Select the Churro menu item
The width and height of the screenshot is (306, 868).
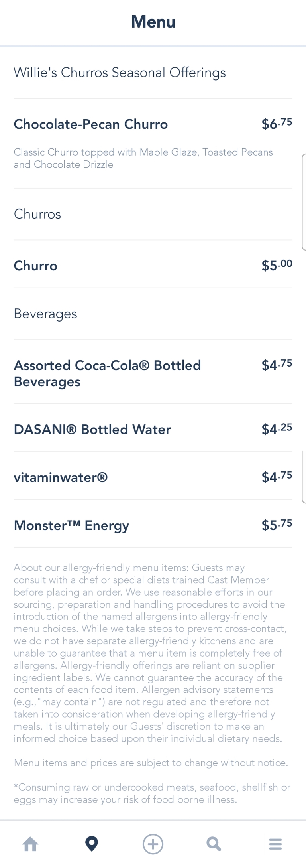(x=36, y=266)
